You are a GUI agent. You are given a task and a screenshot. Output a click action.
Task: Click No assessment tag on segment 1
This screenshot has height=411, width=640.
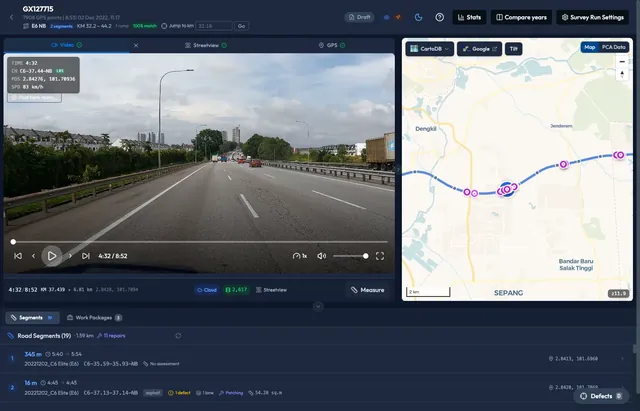pyautogui.click(x=161, y=364)
